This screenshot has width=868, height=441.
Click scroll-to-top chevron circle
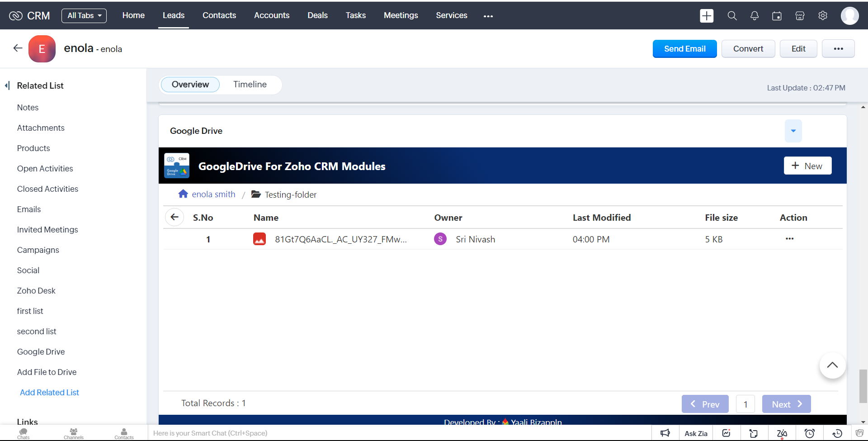[x=832, y=365]
